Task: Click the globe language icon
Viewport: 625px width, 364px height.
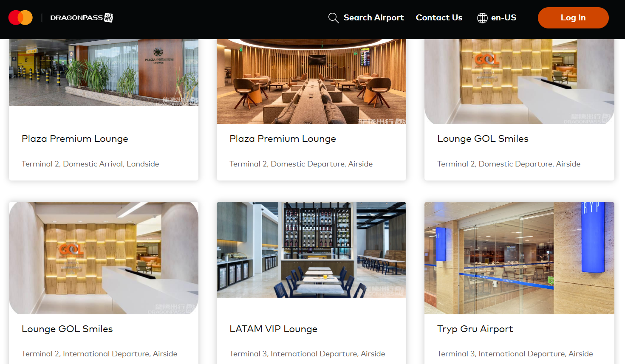Action: [x=482, y=18]
